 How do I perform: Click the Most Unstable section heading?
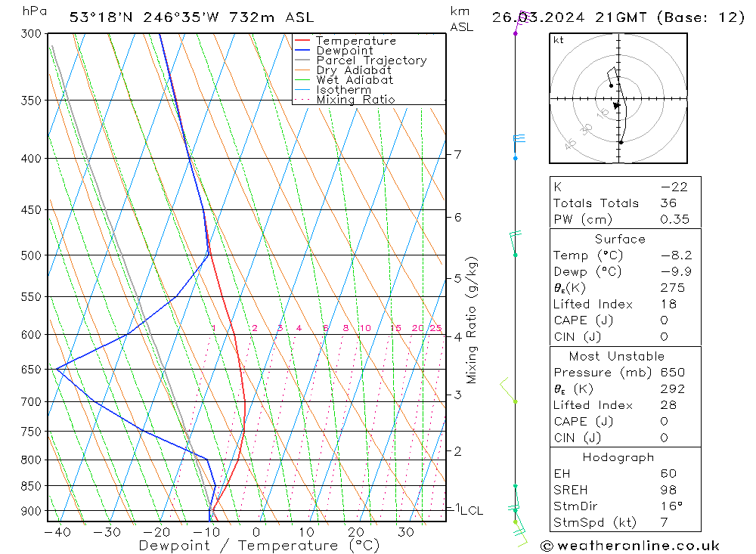617,356
